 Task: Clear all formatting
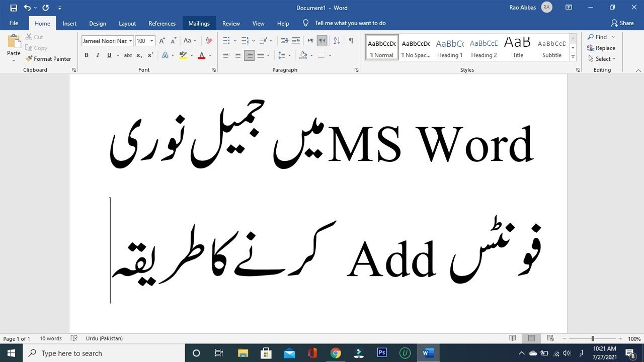click(x=209, y=41)
